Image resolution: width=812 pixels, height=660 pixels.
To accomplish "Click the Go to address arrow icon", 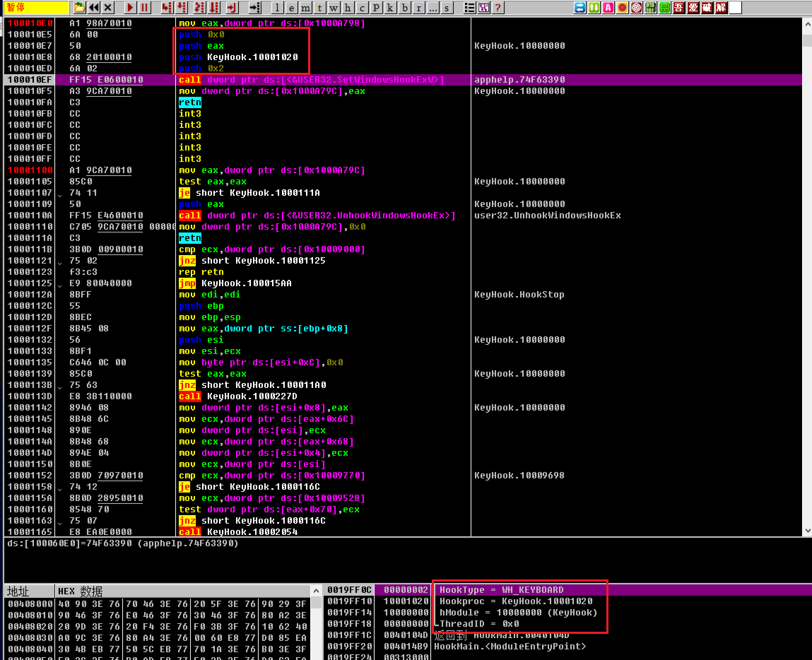I will [x=255, y=7].
